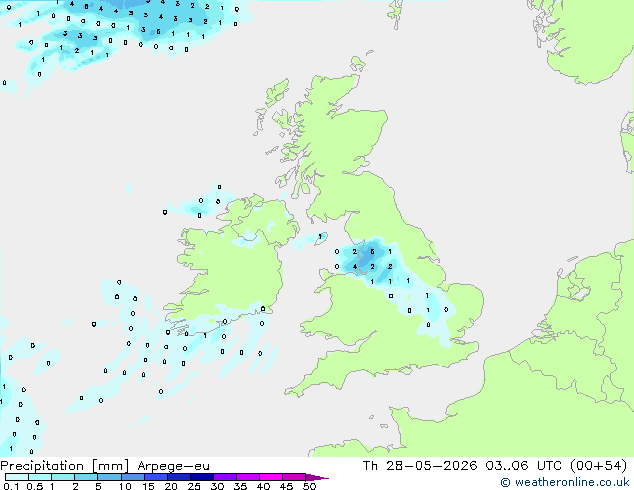The image size is (634, 490).
Task: Click the '1' value over the Isle of Man
Action: [x=320, y=237]
